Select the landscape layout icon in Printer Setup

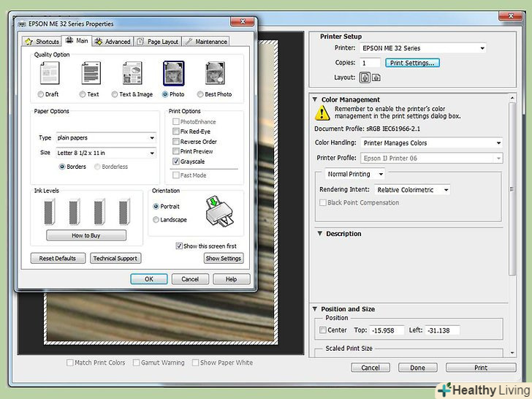(376, 77)
